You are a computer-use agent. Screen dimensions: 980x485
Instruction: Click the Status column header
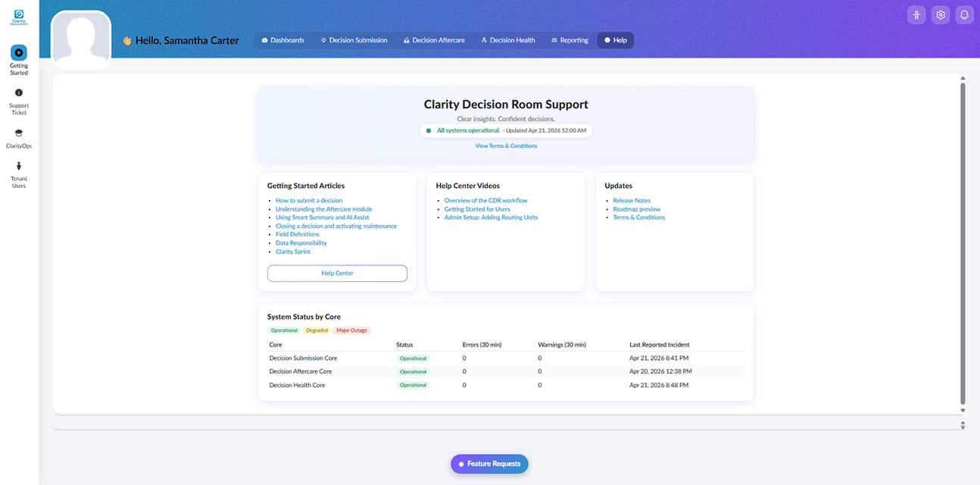click(x=404, y=345)
